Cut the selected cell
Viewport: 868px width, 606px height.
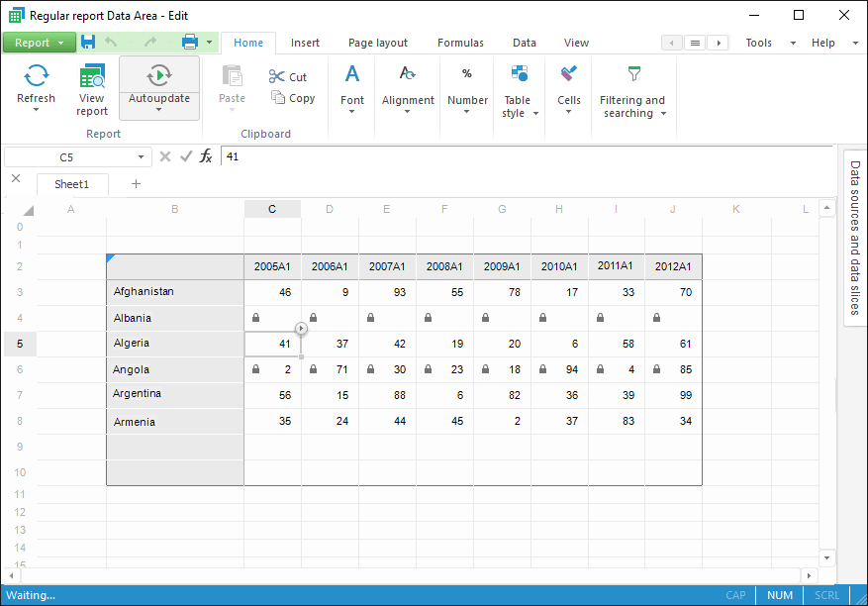click(288, 76)
